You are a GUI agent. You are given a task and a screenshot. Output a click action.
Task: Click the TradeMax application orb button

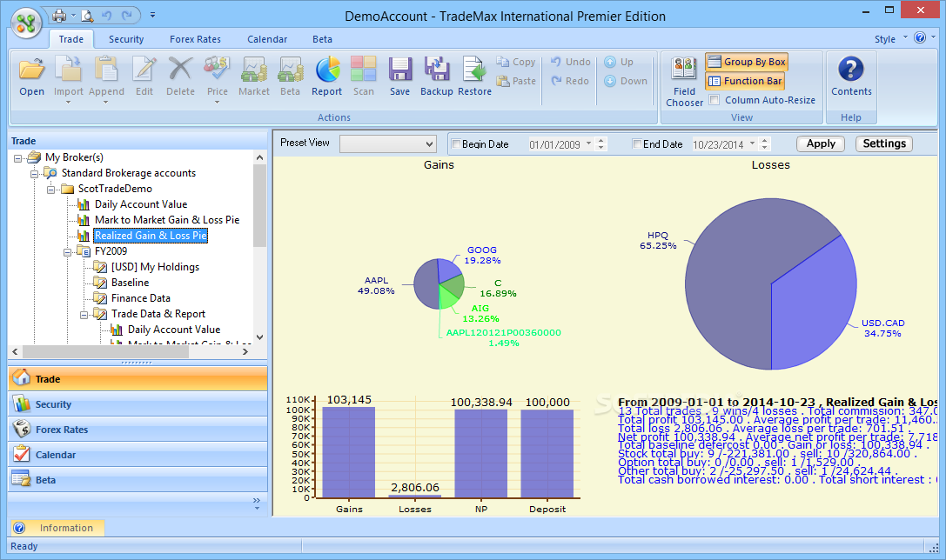[26, 23]
